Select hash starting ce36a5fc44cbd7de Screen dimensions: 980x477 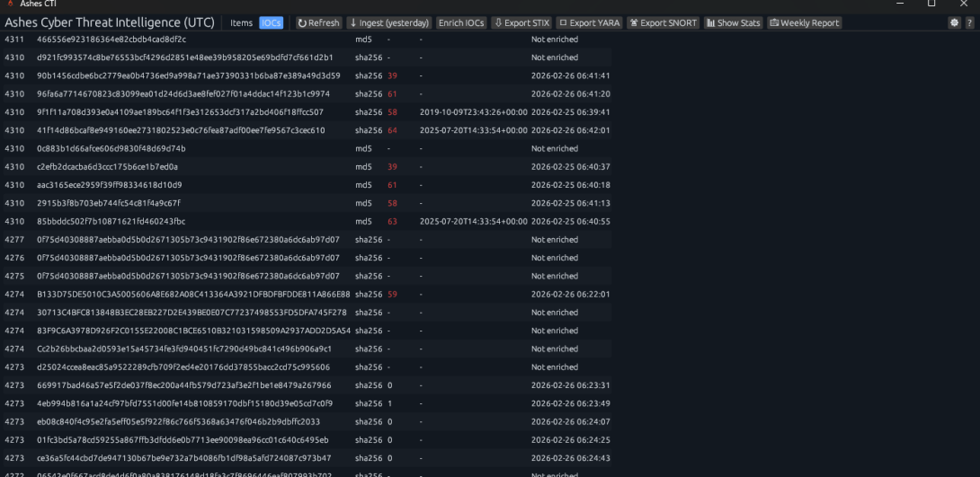[x=183, y=458]
